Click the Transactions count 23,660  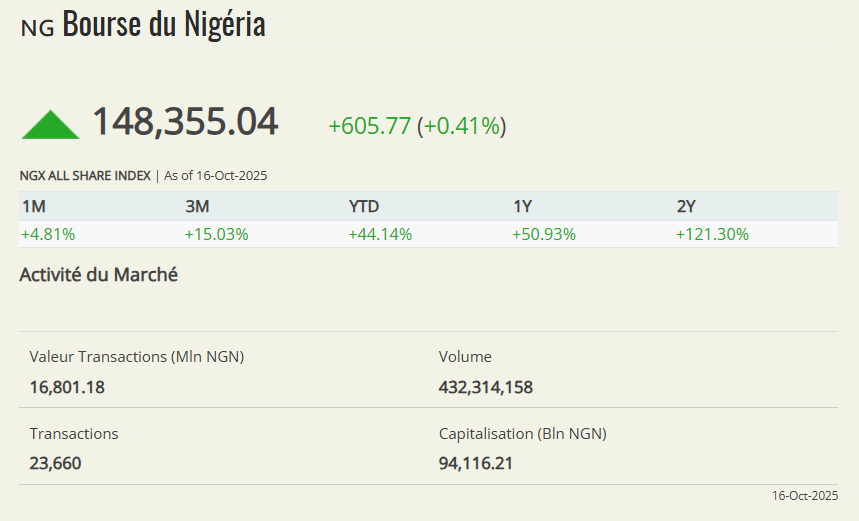click(x=56, y=463)
